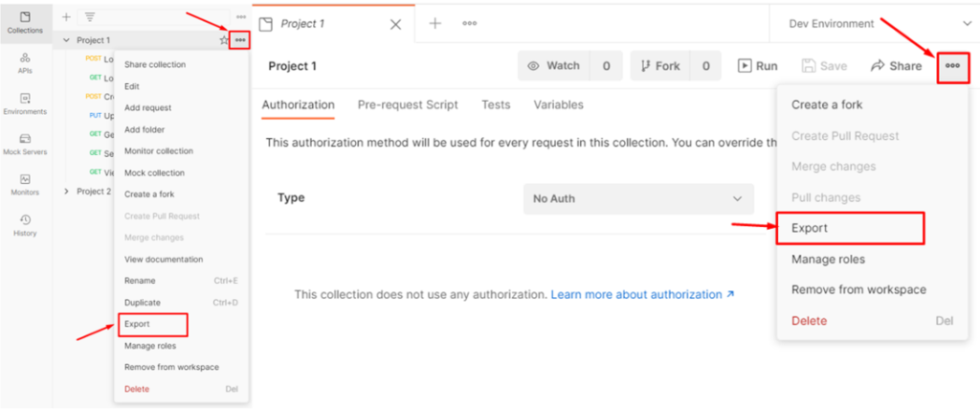Close the Project 1 tab
The image size is (980, 411).
395,24
